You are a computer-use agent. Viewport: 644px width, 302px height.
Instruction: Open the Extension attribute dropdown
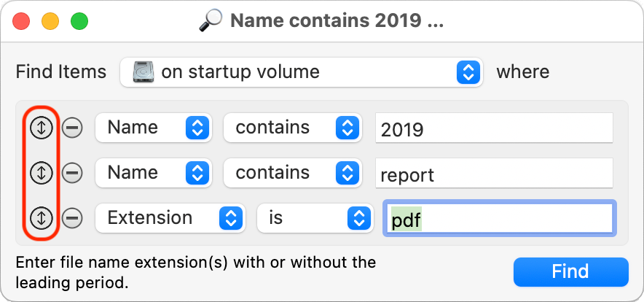[171, 217]
